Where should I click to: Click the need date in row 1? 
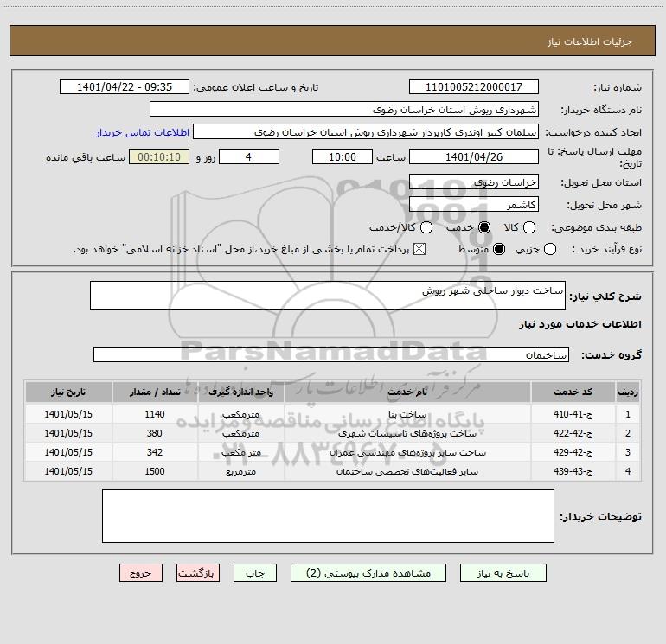coord(68,414)
